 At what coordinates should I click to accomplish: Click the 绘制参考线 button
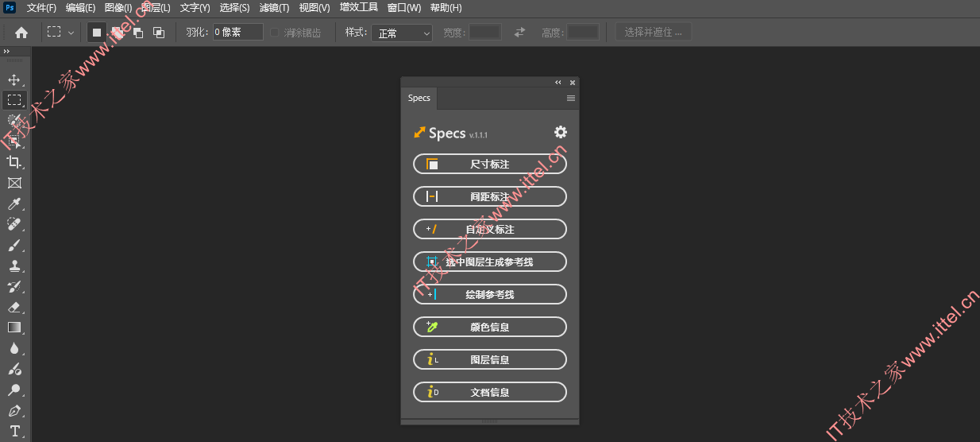490,294
